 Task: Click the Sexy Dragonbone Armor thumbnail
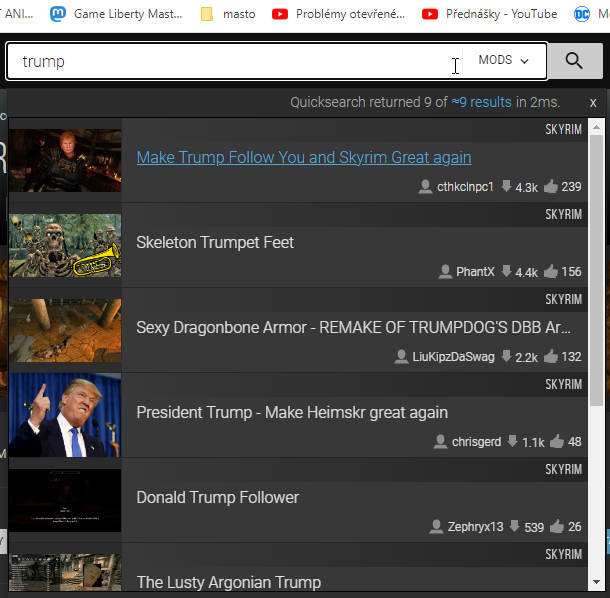click(x=65, y=330)
